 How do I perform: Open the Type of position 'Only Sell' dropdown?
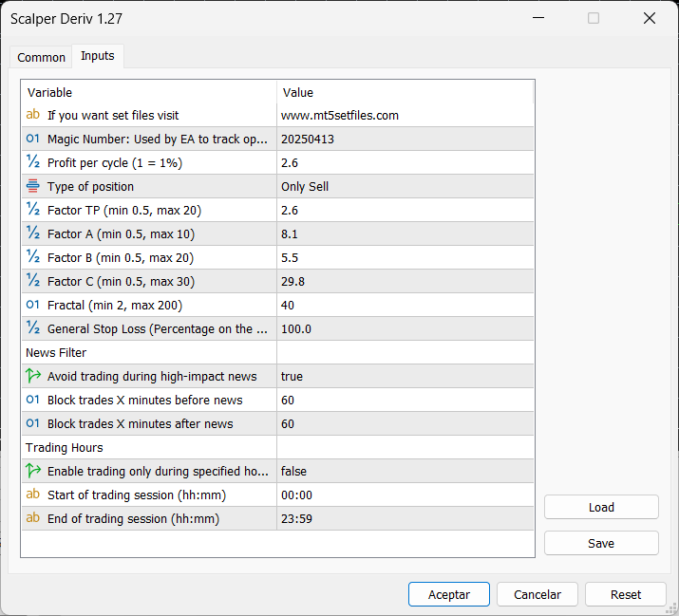pyautogui.click(x=405, y=187)
